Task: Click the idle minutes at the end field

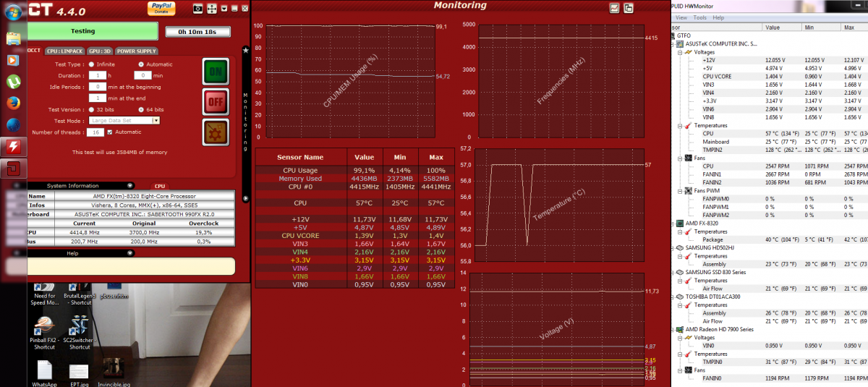Action: [x=98, y=98]
